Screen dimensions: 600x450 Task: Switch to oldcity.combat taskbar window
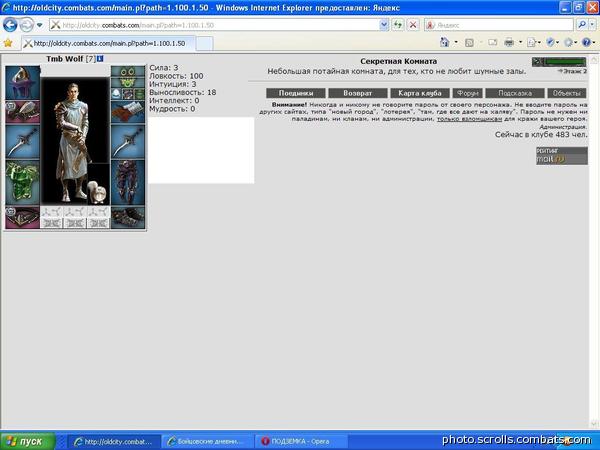(x=114, y=441)
